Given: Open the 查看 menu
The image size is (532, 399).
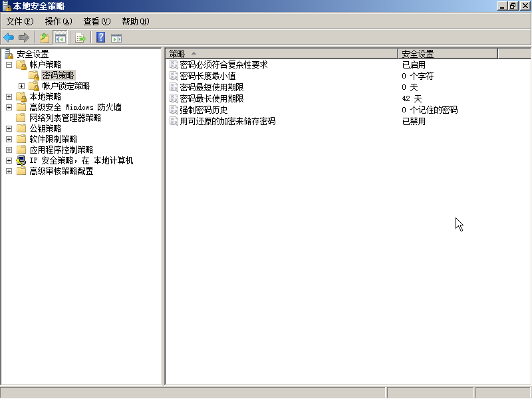Looking at the screenshot, I should pyautogui.click(x=96, y=21).
